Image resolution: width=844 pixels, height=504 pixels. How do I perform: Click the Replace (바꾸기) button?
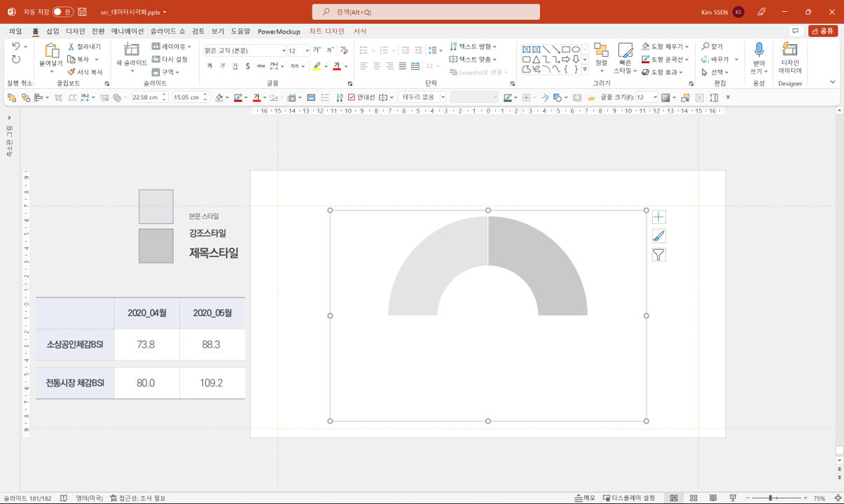click(715, 59)
